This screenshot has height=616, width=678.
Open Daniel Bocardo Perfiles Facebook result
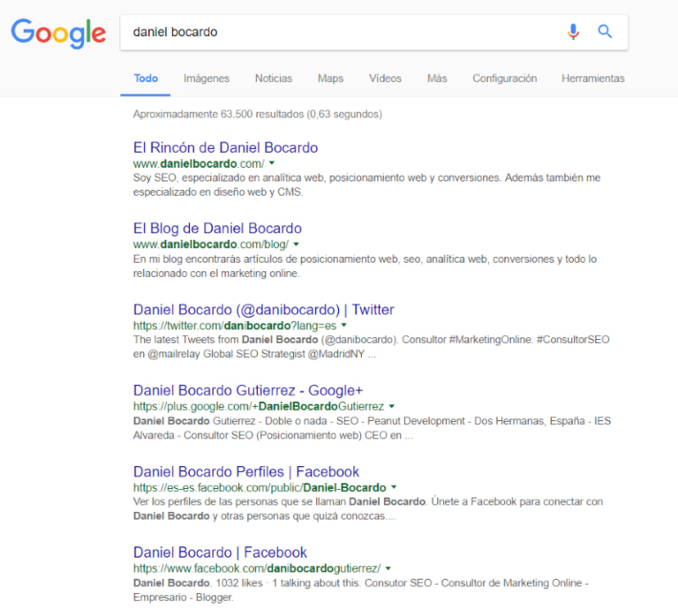point(246,471)
